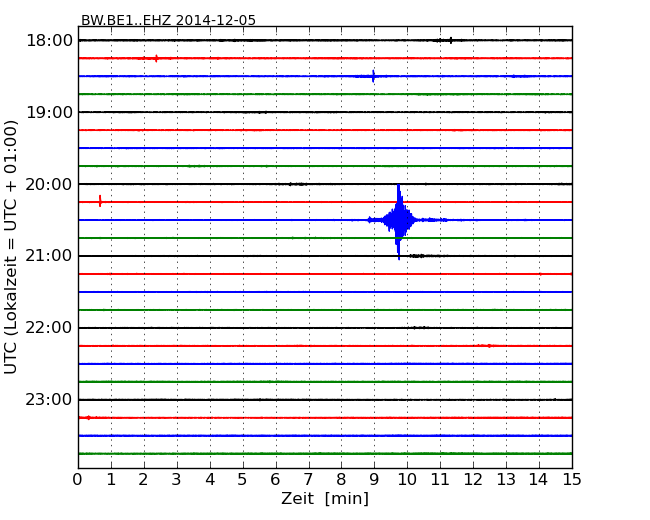Click the x-axis label Zeit [min]
650x520 pixels.
coord(325,498)
